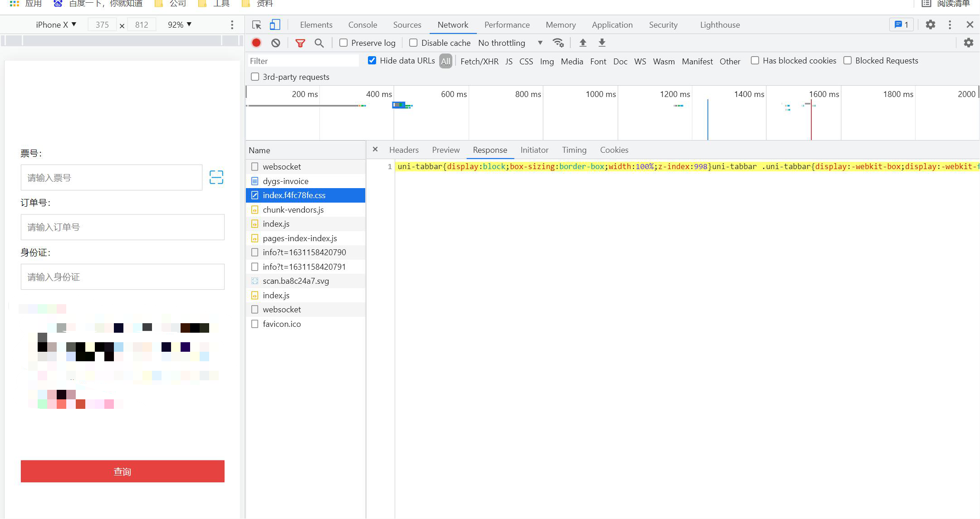Screen dimensions: 980x519
Task: Click the 请输入订单号 input field
Action: (x=122, y=227)
